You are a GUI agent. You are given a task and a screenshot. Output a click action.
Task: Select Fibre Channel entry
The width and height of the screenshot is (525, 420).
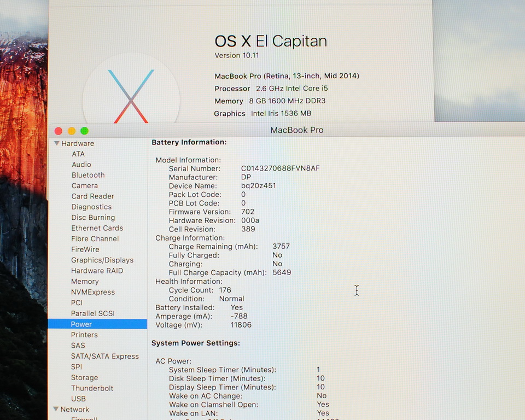pyautogui.click(x=95, y=239)
